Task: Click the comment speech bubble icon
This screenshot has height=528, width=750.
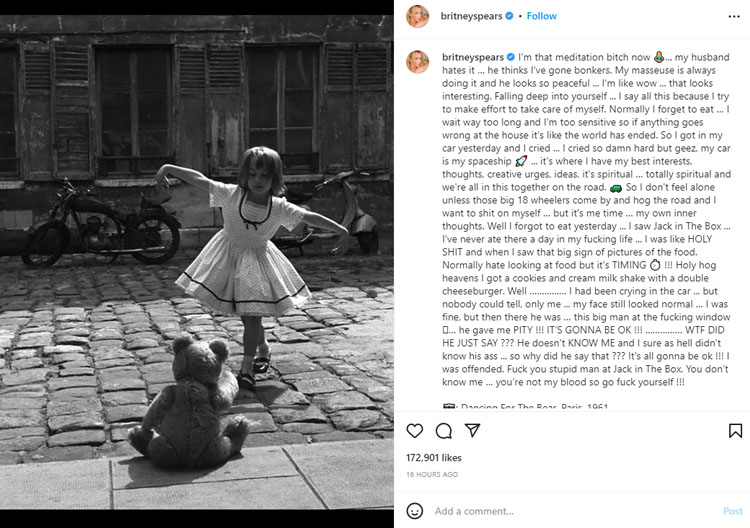Action: tap(444, 431)
